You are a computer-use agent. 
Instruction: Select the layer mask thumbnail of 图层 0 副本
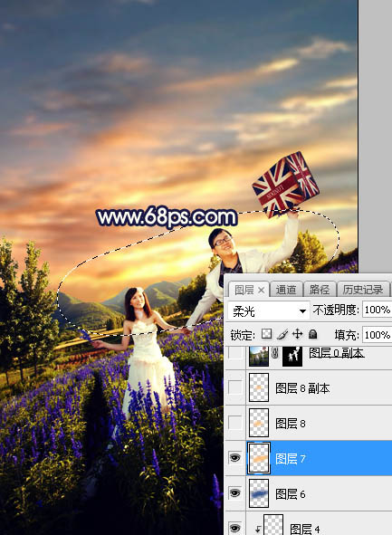(292, 356)
